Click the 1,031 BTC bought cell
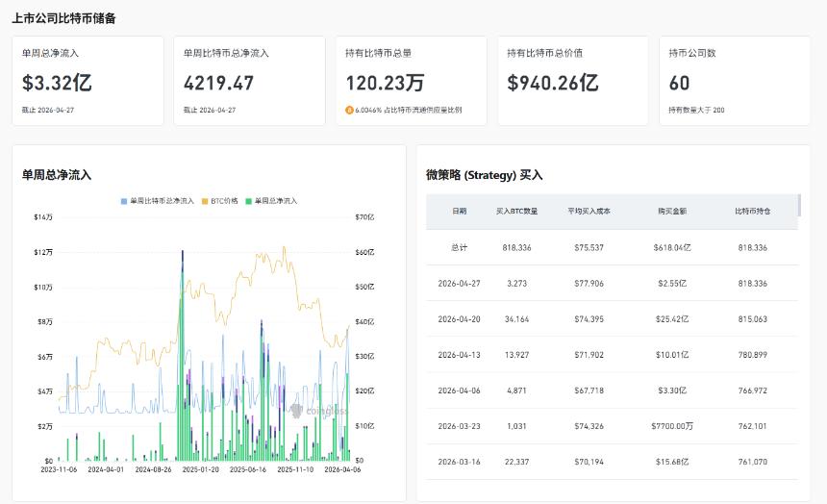 point(516,426)
